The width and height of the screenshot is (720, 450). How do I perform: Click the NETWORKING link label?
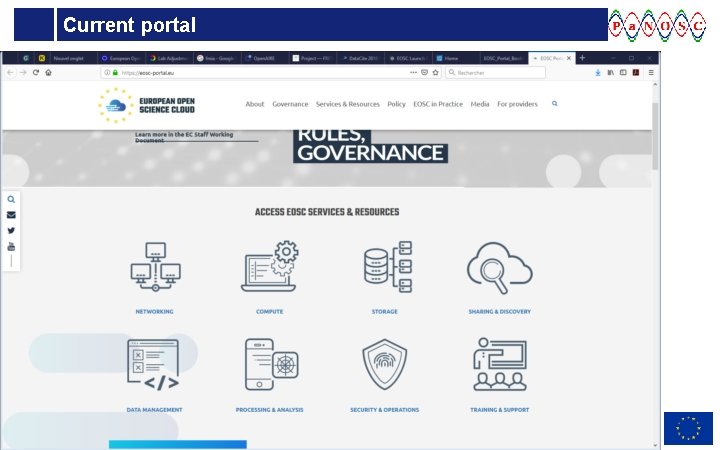point(154,311)
